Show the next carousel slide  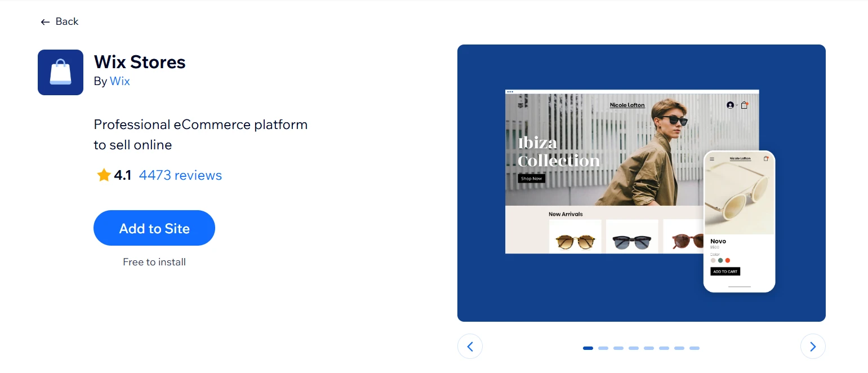[x=813, y=347]
